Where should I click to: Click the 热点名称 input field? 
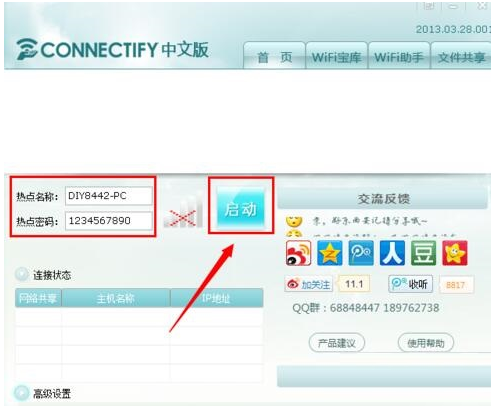tap(109, 196)
